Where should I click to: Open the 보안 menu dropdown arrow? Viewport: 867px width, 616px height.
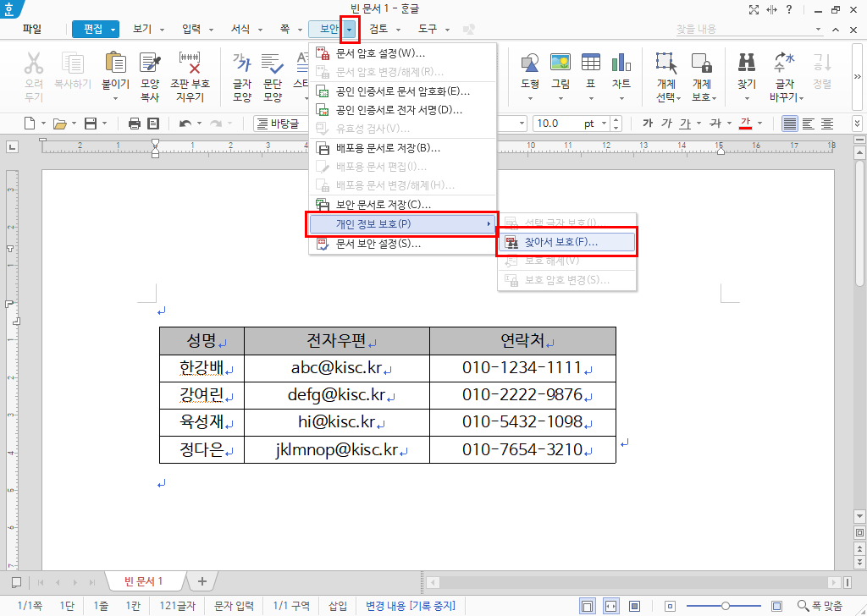tap(350, 30)
